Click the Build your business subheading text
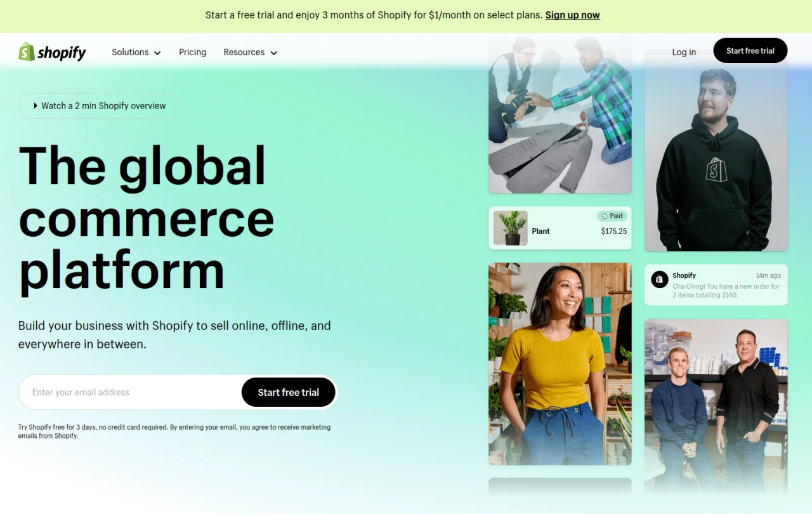812x514 pixels. pyautogui.click(x=174, y=335)
